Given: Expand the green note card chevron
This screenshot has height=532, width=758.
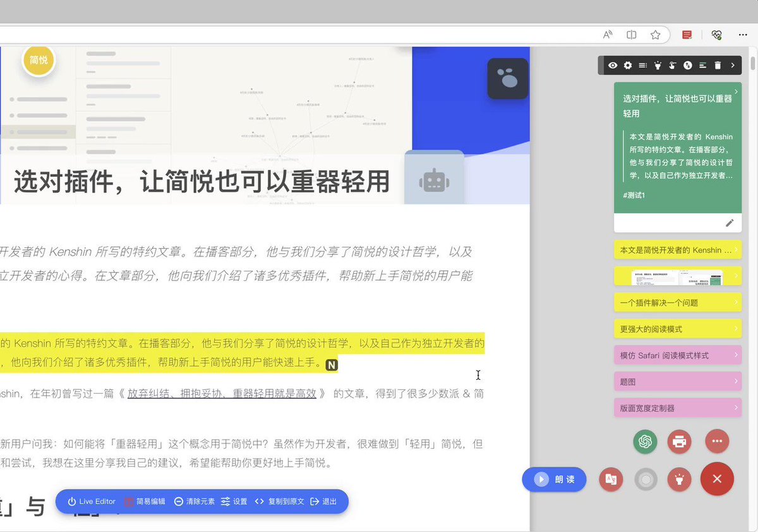Looking at the screenshot, I should [x=736, y=92].
